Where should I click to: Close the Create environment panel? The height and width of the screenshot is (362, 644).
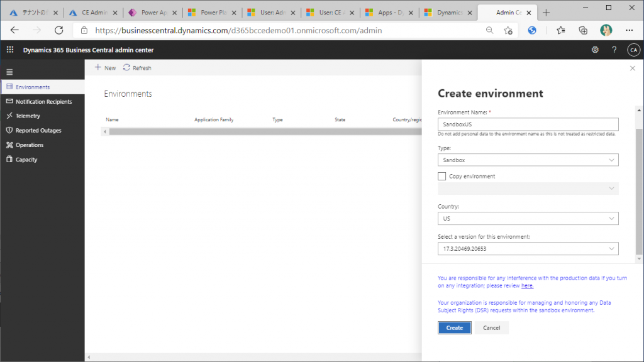coord(632,69)
